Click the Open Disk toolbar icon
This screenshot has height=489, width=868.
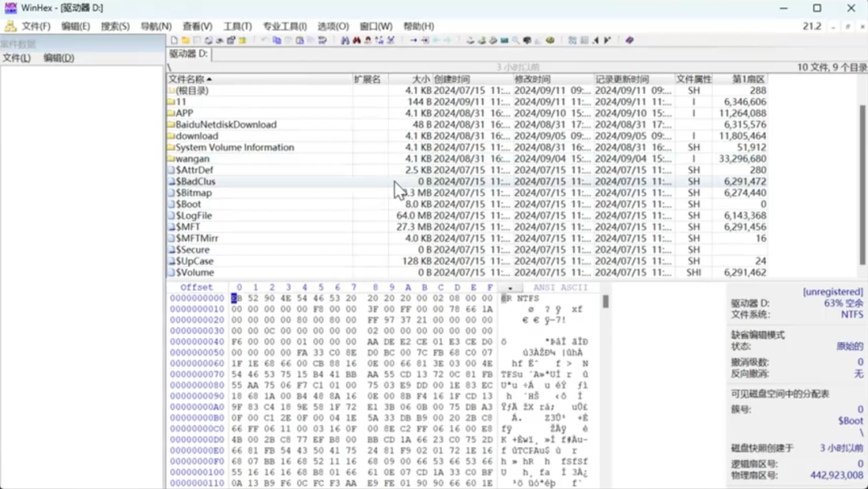[470, 40]
